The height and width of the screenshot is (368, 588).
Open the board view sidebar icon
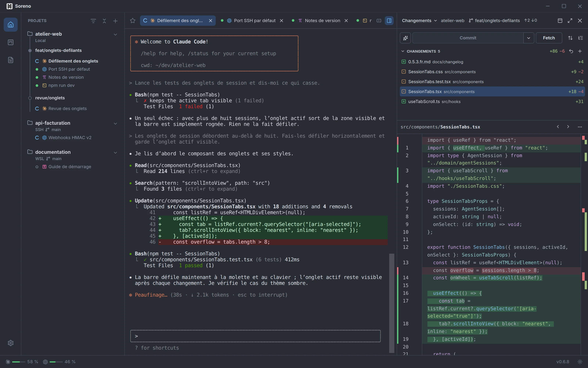(x=10, y=42)
